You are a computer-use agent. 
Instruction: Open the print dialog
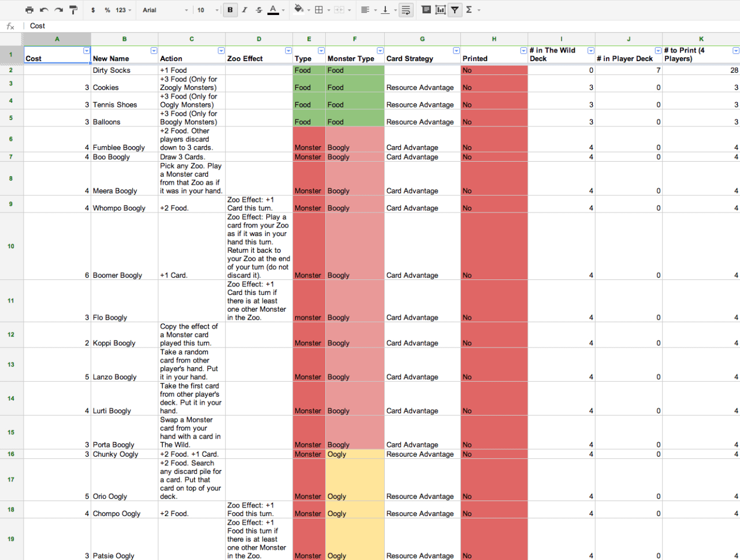pyautogui.click(x=29, y=10)
